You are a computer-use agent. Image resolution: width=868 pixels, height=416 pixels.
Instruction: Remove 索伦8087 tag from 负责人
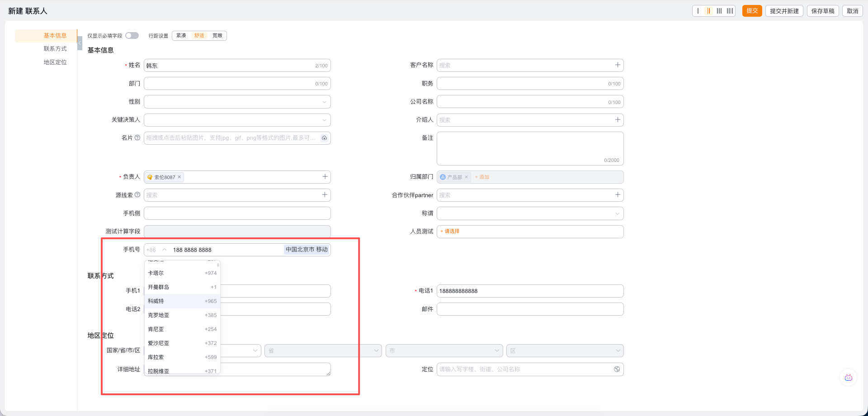point(179,177)
